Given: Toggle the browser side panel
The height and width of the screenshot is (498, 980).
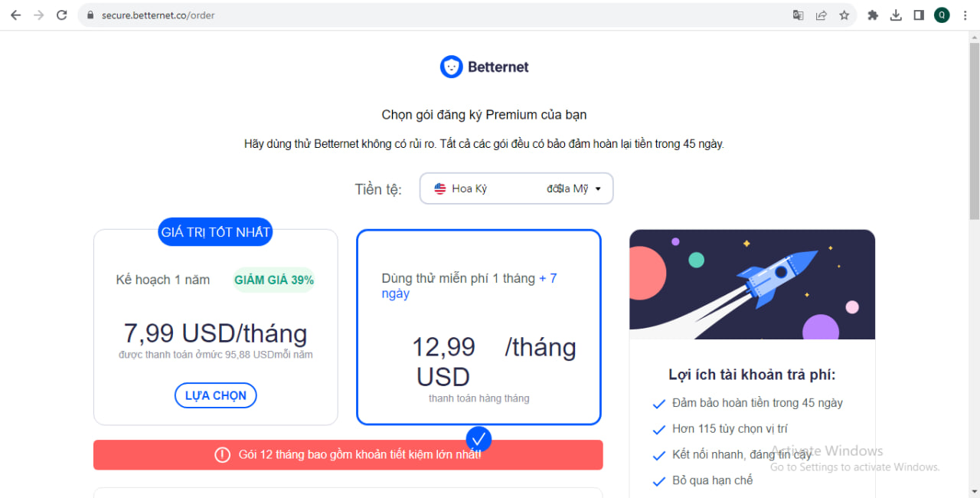Looking at the screenshot, I should coord(919,15).
